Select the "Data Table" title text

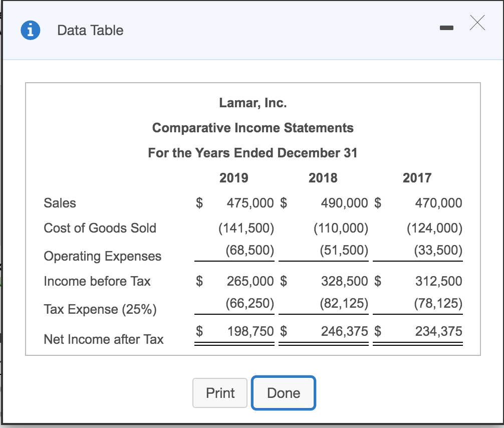tap(90, 30)
